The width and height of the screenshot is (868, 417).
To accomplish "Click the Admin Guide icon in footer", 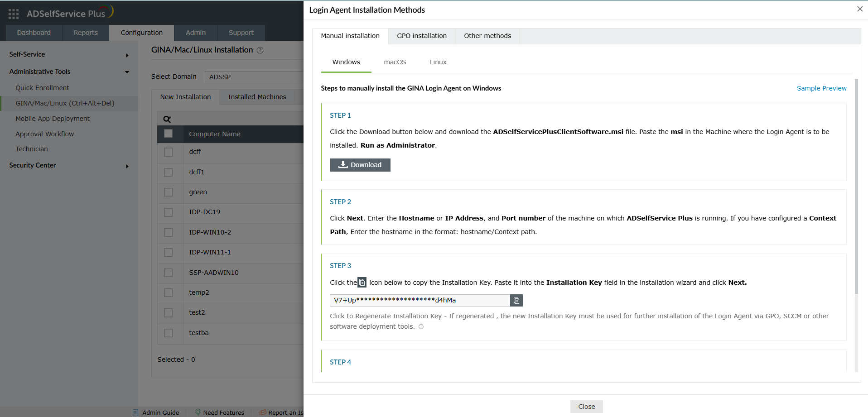I will (135, 412).
